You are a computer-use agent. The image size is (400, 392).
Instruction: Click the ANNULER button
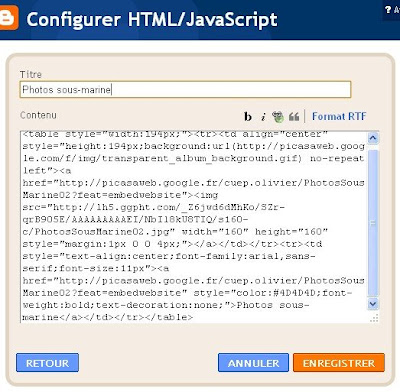coord(253,363)
